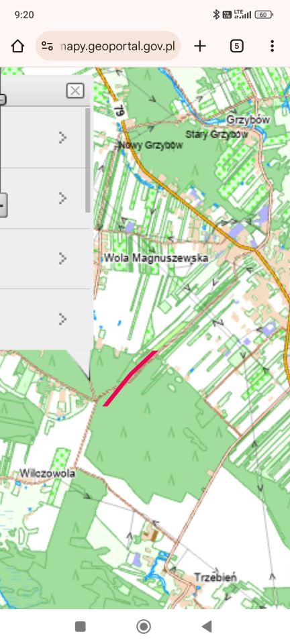This screenshot has height=644, width=290.
Task: Click the road 79 shield marker
Action: [x=119, y=111]
